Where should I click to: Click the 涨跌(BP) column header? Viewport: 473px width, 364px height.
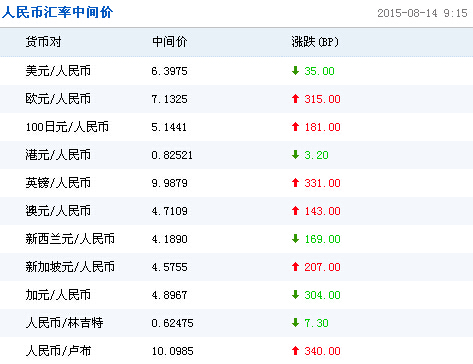point(315,42)
